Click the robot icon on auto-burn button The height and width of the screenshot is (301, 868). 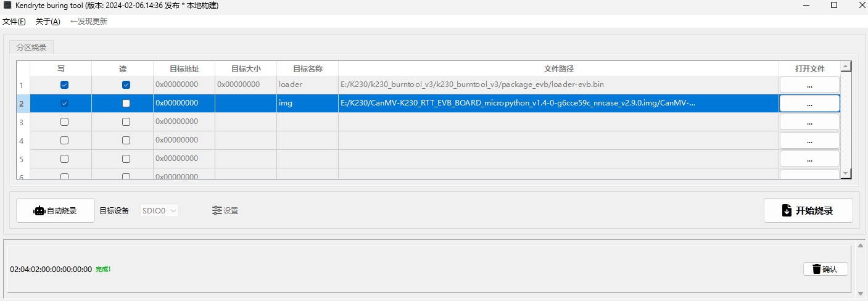point(39,211)
